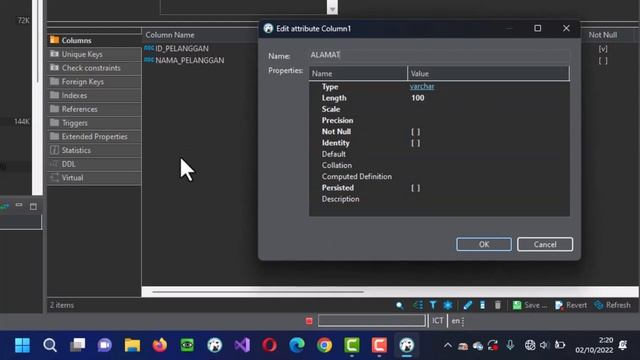
Task: Open Google Chrome from taskbar
Action: (x=324, y=345)
